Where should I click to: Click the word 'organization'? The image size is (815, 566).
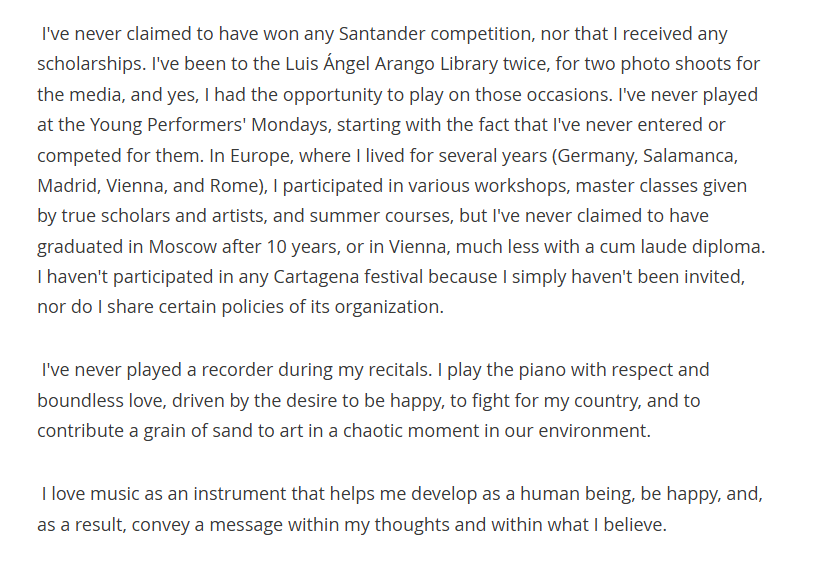[387, 307]
